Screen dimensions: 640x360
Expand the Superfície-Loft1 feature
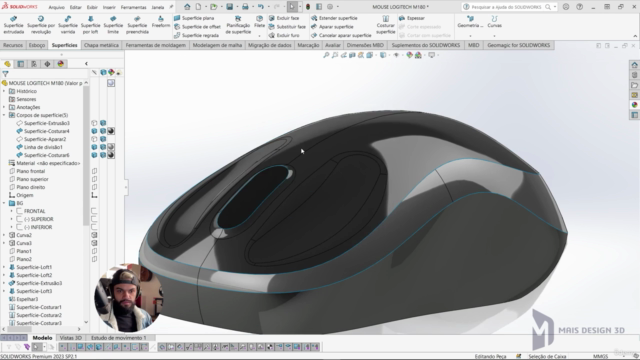tap(4, 267)
